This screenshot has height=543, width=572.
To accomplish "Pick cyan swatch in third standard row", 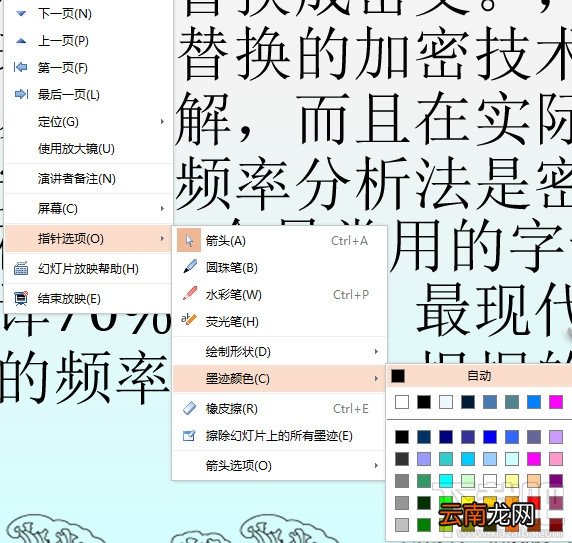I will click(446, 481).
